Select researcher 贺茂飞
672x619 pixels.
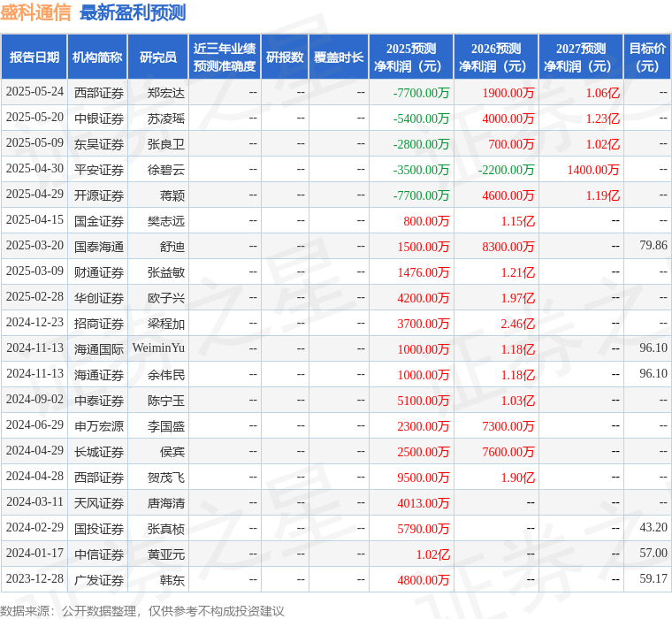click(x=166, y=478)
